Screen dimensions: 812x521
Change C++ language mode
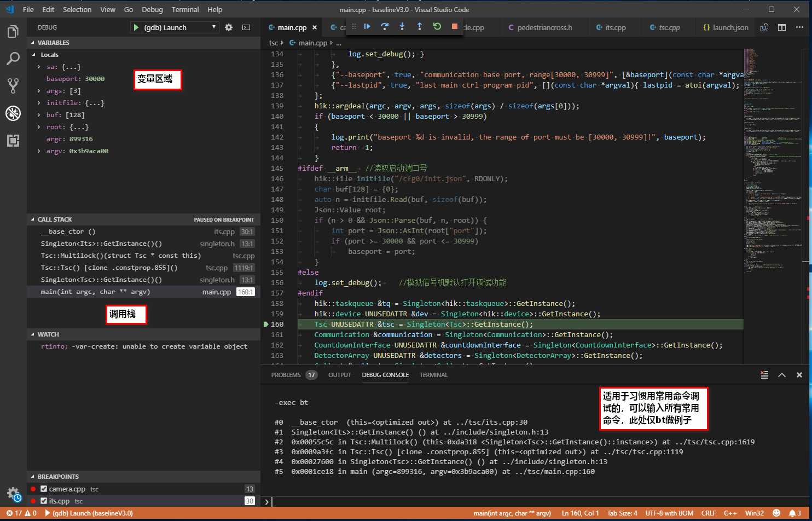(730, 513)
